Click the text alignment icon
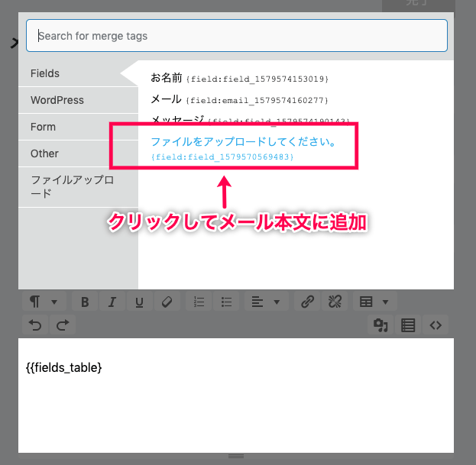The image size is (476, 465). (x=257, y=302)
